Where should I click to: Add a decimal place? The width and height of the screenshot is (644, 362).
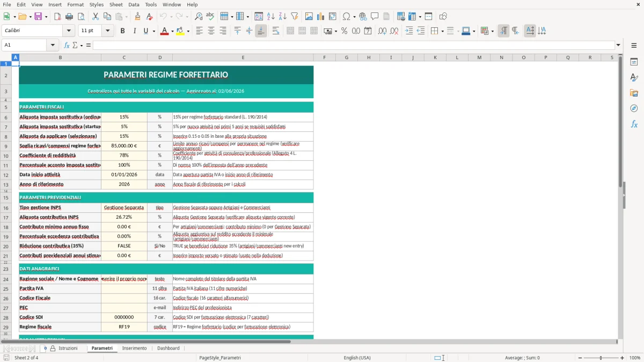(x=382, y=31)
